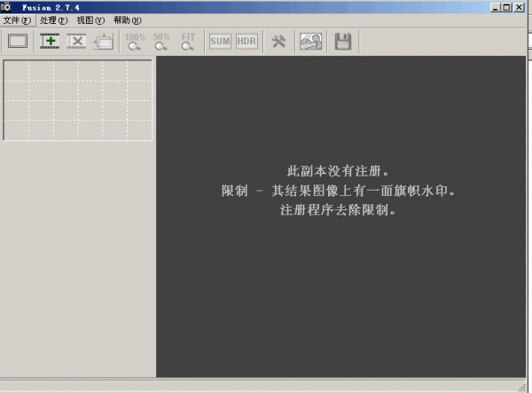Close the Fusion 2.7.4 window
This screenshot has width=532, height=393.
point(519,7)
